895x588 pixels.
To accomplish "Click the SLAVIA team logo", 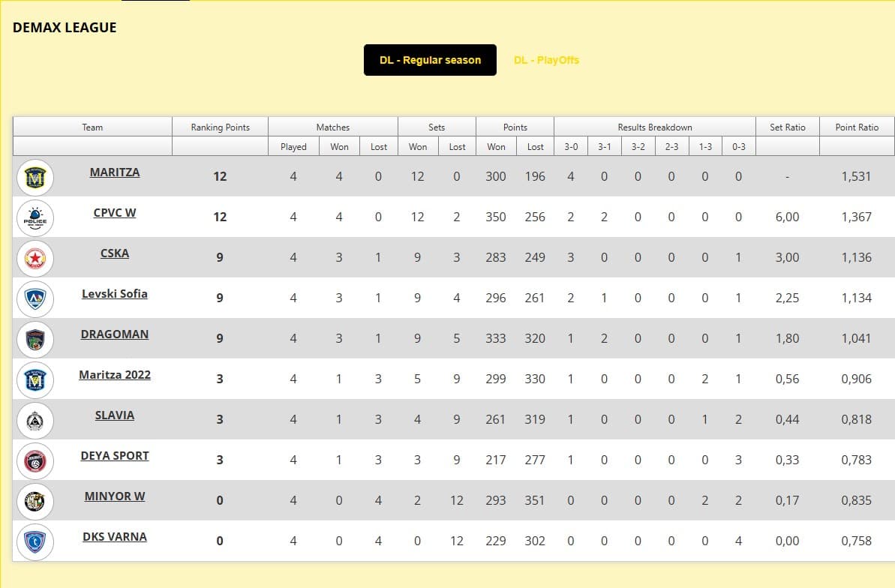I will (x=35, y=420).
